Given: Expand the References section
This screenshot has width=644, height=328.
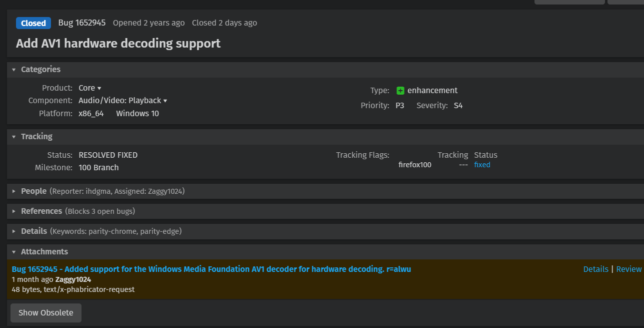Looking at the screenshot, I should pos(14,211).
